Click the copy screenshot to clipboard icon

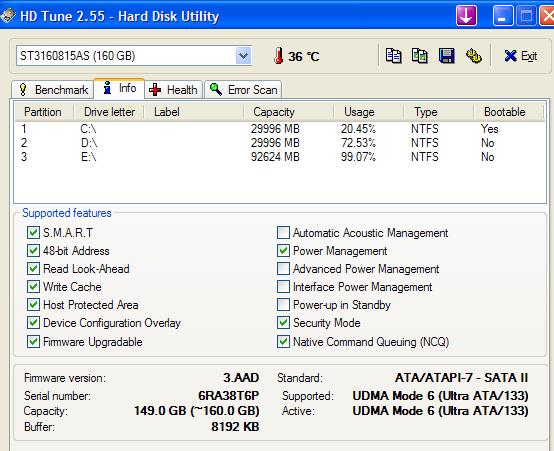pyautogui.click(x=420, y=56)
